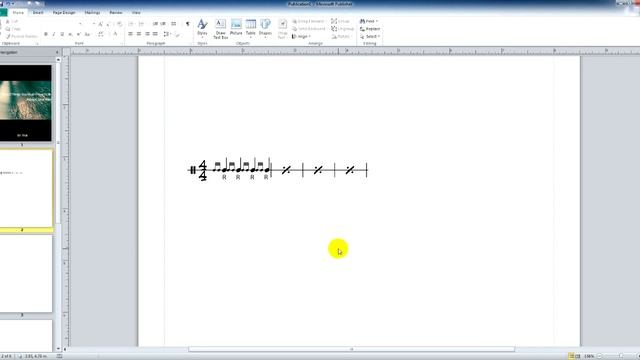Open the Align options

[300, 37]
